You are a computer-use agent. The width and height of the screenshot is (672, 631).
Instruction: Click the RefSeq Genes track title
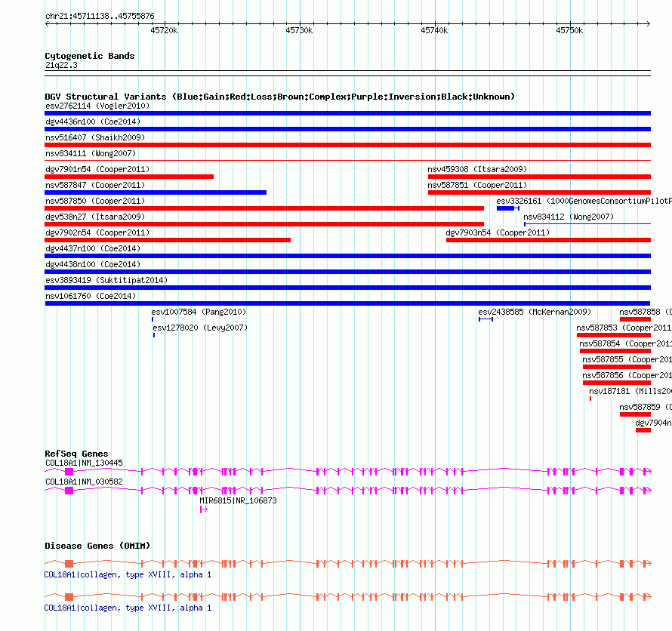pyautogui.click(x=76, y=454)
